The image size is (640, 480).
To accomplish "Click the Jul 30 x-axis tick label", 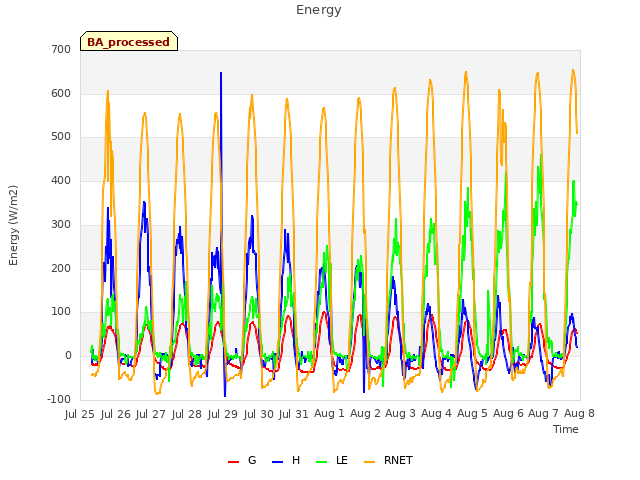I will (x=258, y=414).
